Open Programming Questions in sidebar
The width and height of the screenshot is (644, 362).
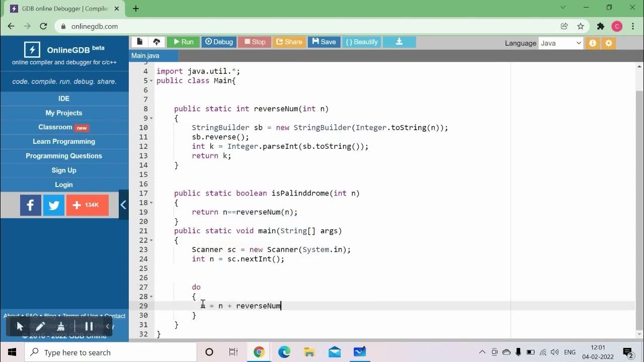pos(64,156)
